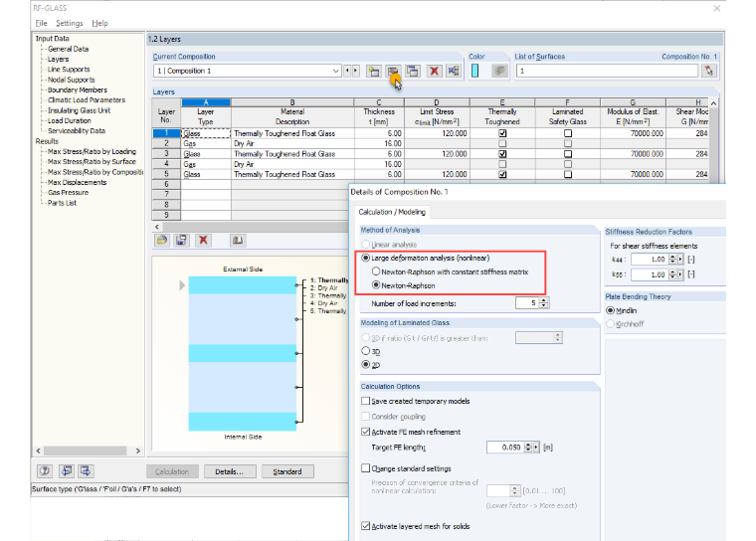Toggle Activate FE mesh refinement checkbox
The height and width of the screenshot is (541, 756).
pyautogui.click(x=365, y=432)
